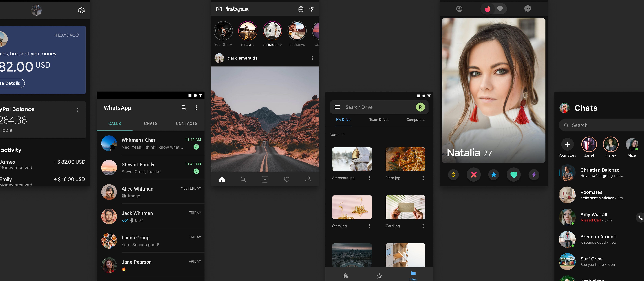Open the Instagram camera
The height and width of the screenshot is (281, 644).
pos(219,9)
